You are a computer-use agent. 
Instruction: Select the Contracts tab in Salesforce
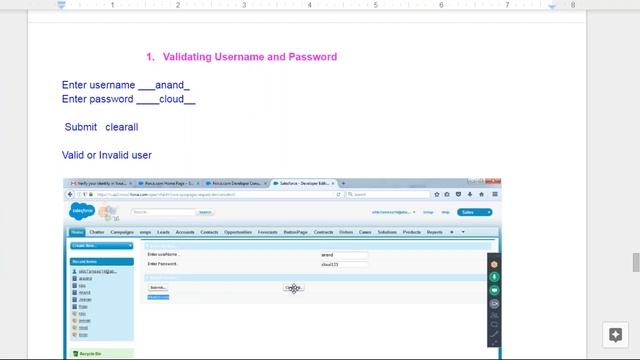point(323,232)
